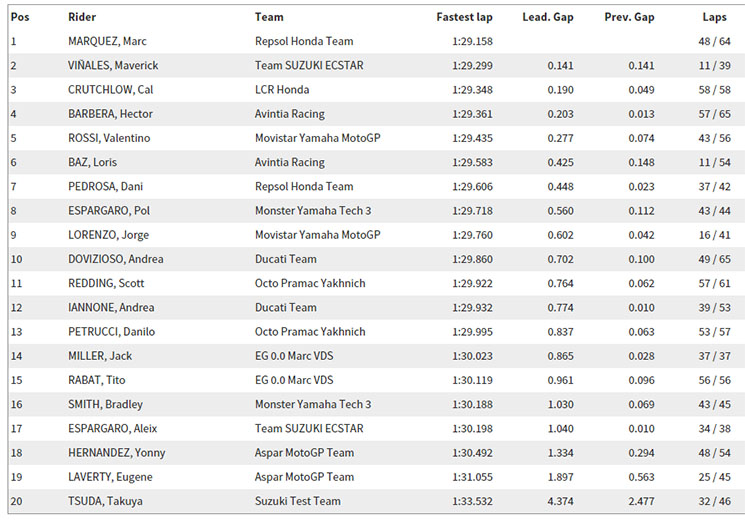Click the Pos column header
This screenshot has height=525, width=745.
(20, 17)
